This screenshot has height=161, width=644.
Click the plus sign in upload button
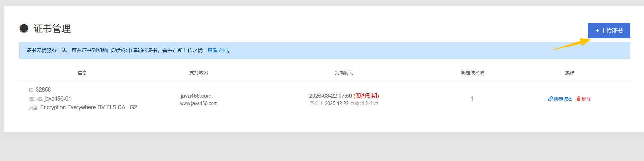598,31
